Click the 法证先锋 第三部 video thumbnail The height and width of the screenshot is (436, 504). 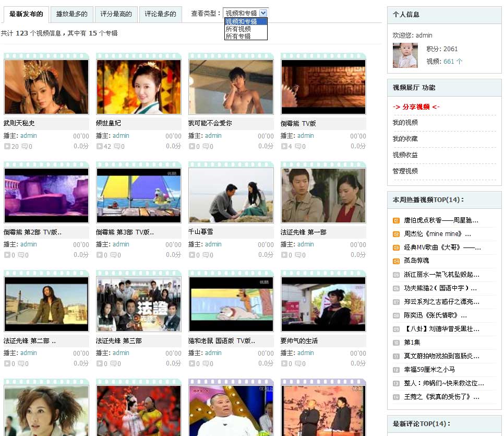pyautogui.click(x=139, y=304)
